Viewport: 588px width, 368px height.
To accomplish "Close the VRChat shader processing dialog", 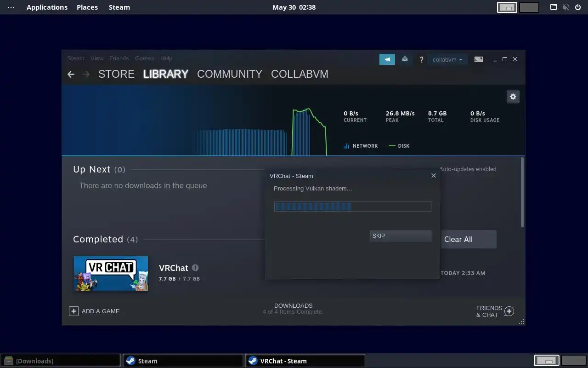I will click(434, 176).
